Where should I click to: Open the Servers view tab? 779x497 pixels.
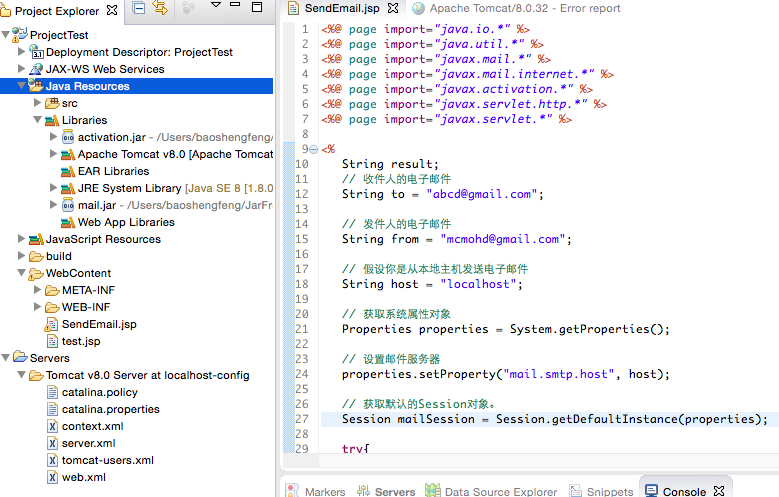pos(386,492)
